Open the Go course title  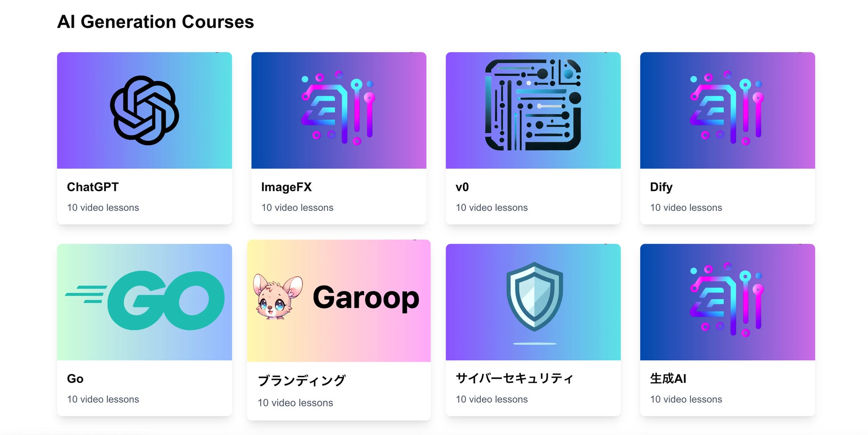click(x=75, y=379)
